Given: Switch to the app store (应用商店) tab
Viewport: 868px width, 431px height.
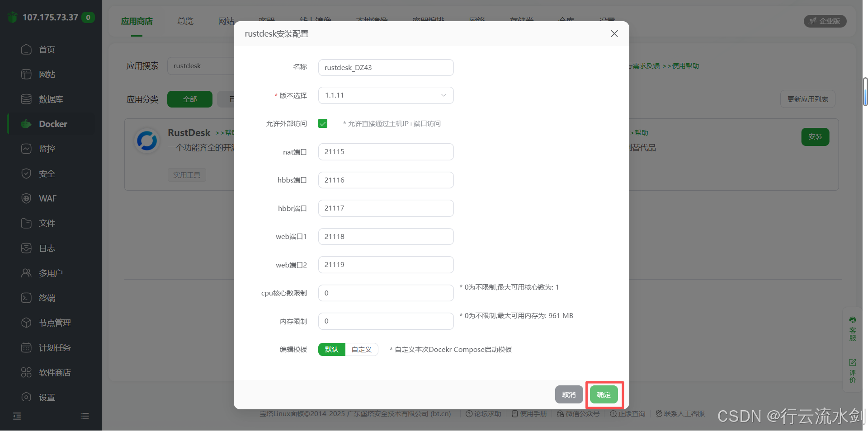Looking at the screenshot, I should click(137, 21).
